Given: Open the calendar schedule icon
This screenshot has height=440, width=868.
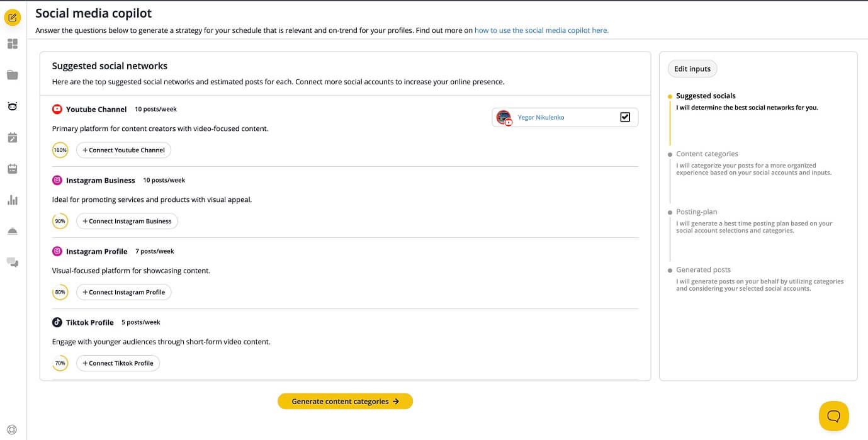Looking at the screenshot, I should tap(13, 169).
